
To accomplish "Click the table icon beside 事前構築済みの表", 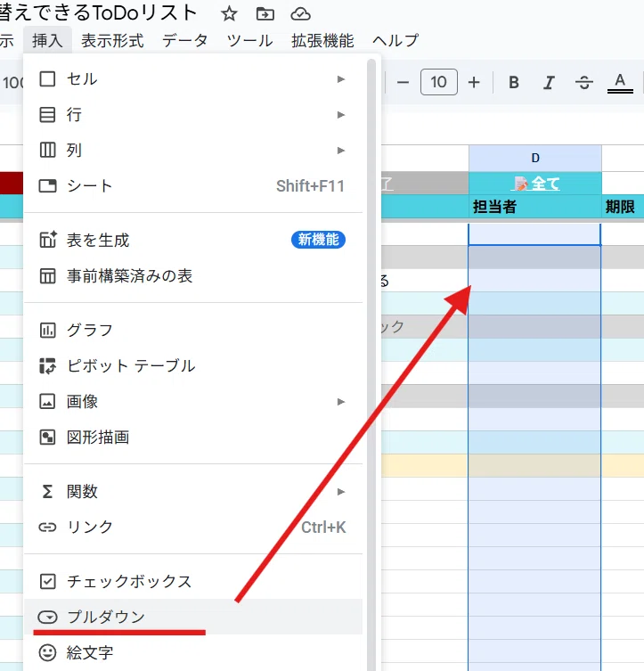I will pos(47,276).
